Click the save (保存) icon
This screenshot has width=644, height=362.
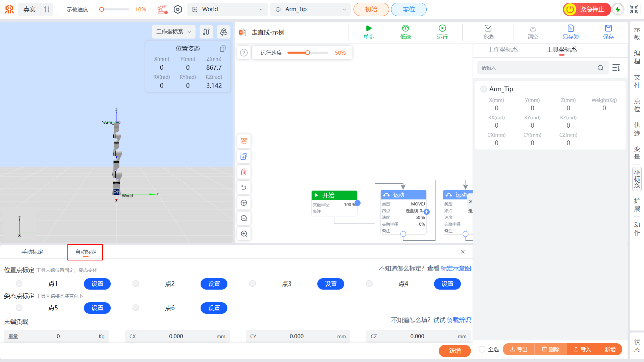(x=608, y=28)
